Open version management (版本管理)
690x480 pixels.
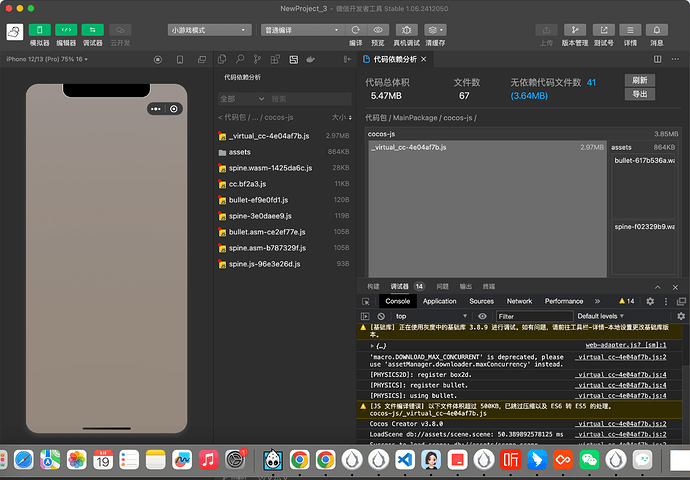pyautogui.click(x=575, y=30)
